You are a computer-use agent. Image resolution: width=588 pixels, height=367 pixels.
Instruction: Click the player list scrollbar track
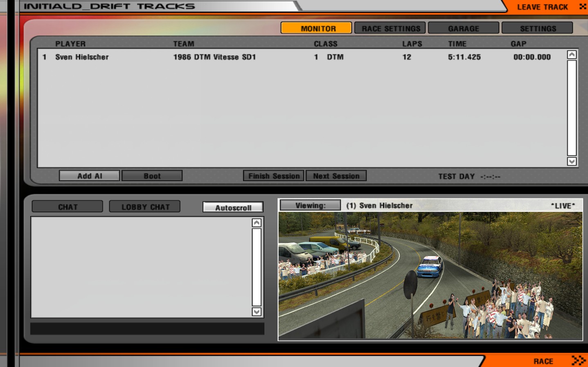pos(572,108)
